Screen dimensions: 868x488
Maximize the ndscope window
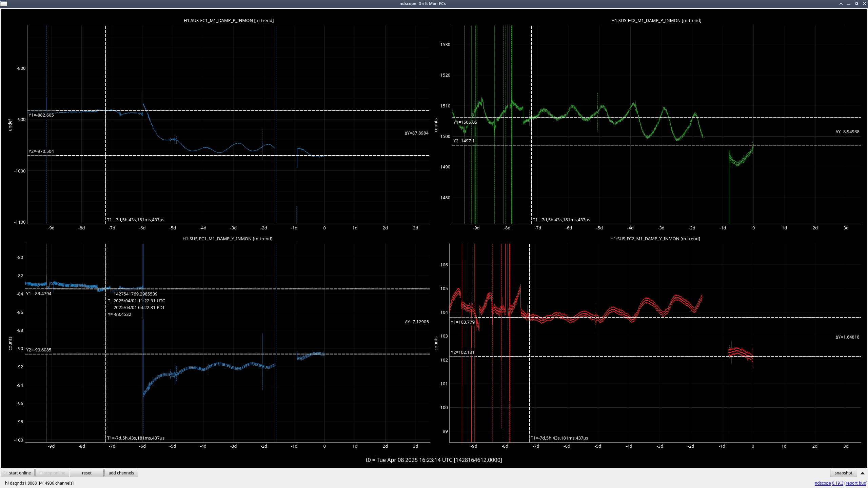pos(856,4)
